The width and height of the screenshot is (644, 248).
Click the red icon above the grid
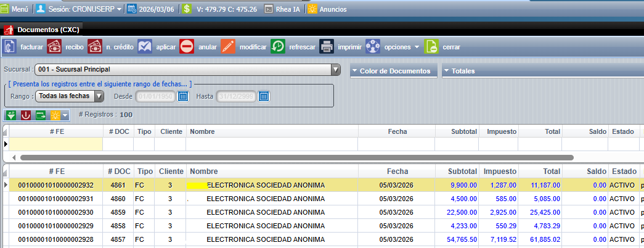pyautogui.click(x=26, y=115)
